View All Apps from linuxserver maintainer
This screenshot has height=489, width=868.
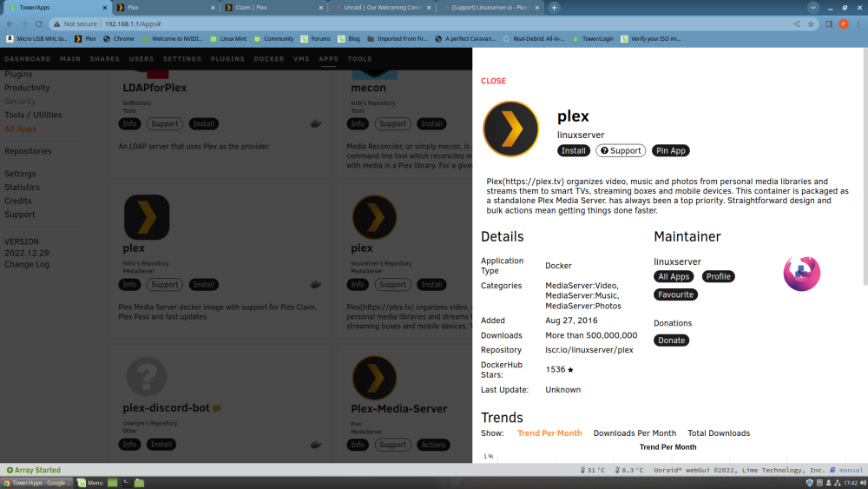[x=674, y=276]
